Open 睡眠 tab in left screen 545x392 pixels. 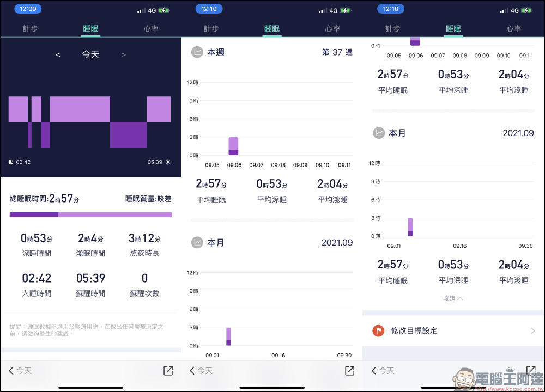[x=90, y=29]
